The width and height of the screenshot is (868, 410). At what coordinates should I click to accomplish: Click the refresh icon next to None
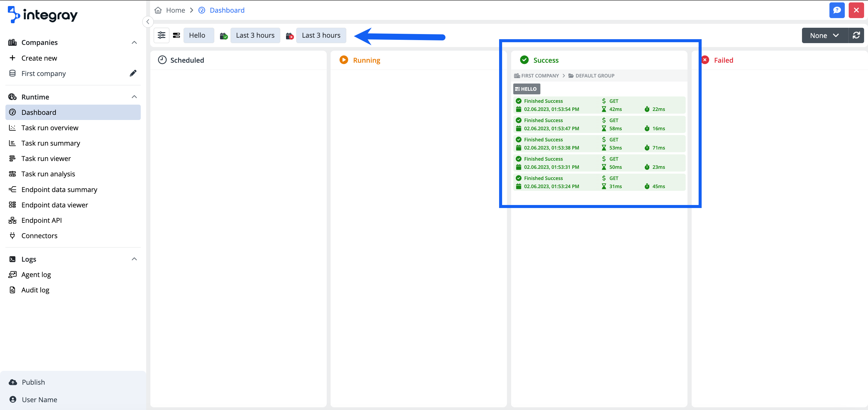point(856,35)
